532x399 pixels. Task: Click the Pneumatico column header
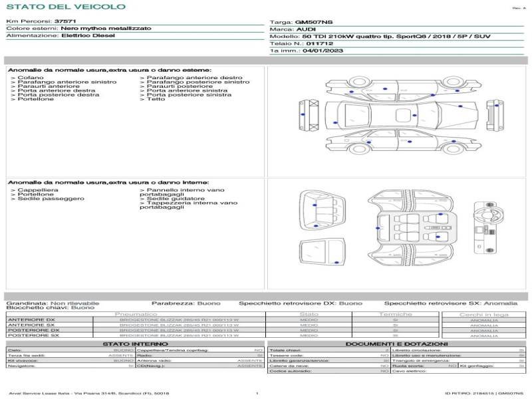[x=136, y=314]
